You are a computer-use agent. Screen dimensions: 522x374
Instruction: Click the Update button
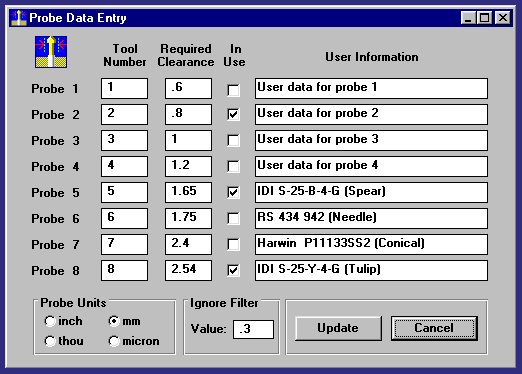point(338,328)
